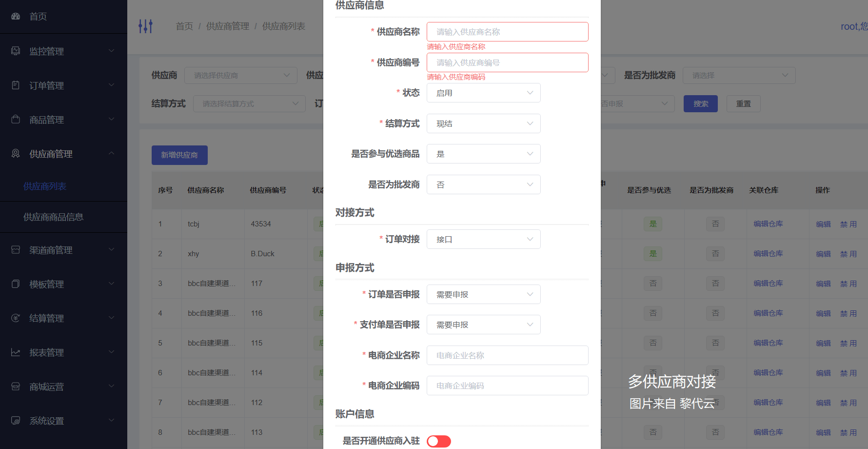Click the 渠道商管理 channel icon
Viewport: 868px width, 449px height.
click(15, 249)
